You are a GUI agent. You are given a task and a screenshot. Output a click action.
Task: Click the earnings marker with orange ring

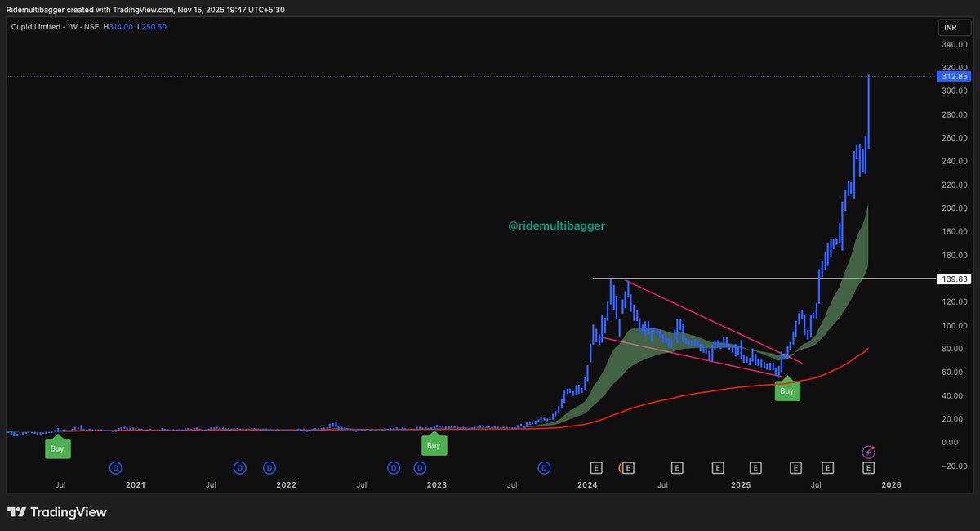coord(627,468)
